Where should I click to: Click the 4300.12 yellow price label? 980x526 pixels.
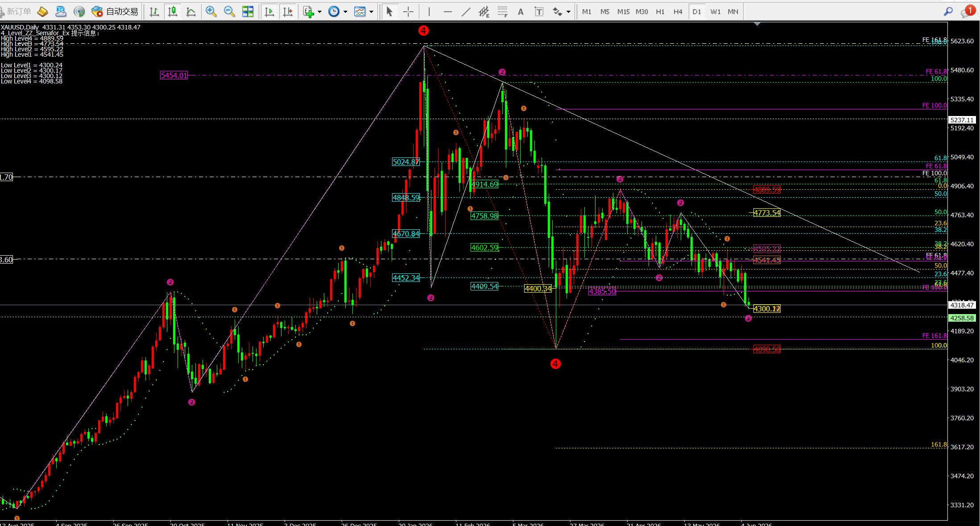click(x=767, y=309)
